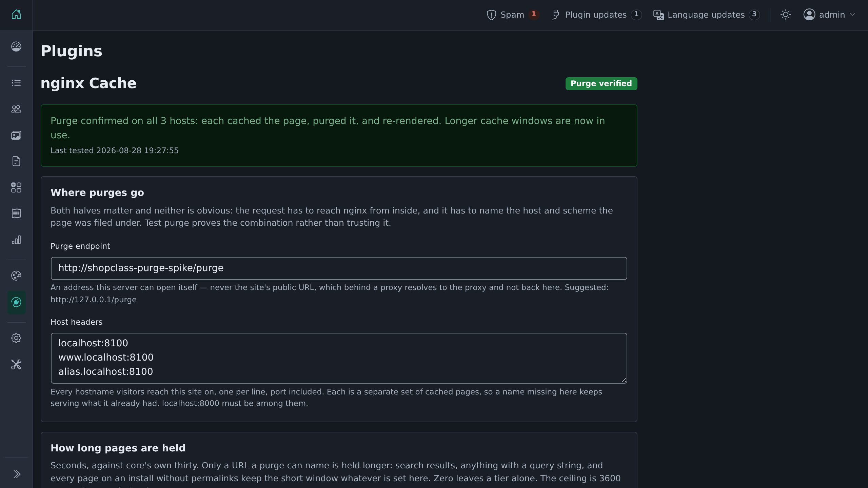Viewport: 868px width, 488px height.
Task: Open the Language updates link
Action: [x=707, y=15]
